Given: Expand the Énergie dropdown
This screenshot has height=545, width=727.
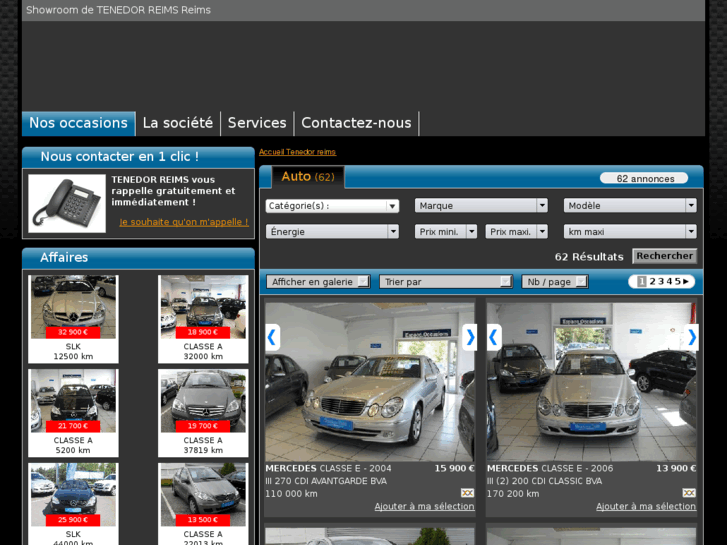Looking at the screenshot, I should click(332, 231).
